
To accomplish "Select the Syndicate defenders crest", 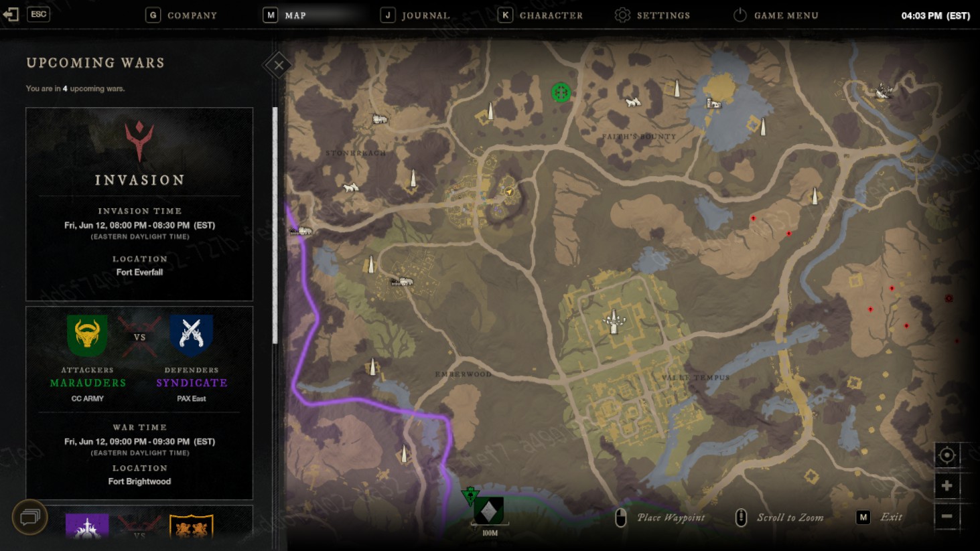I will click(x=192, y=335).
